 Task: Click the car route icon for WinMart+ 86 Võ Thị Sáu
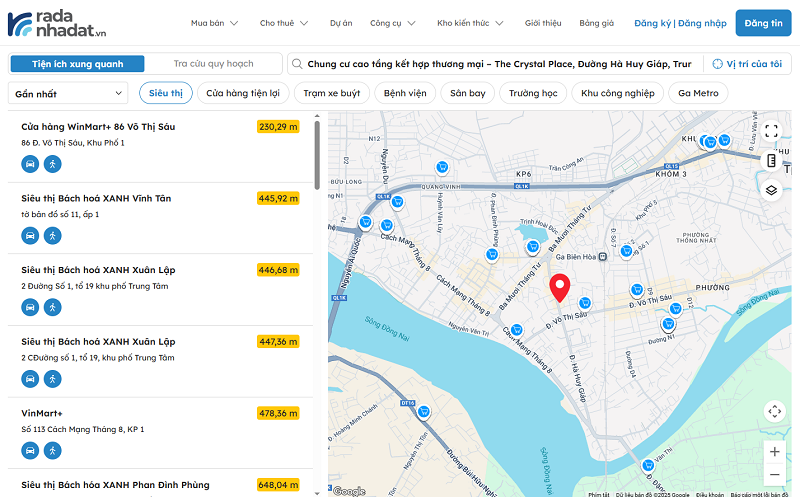pos(31,164)
